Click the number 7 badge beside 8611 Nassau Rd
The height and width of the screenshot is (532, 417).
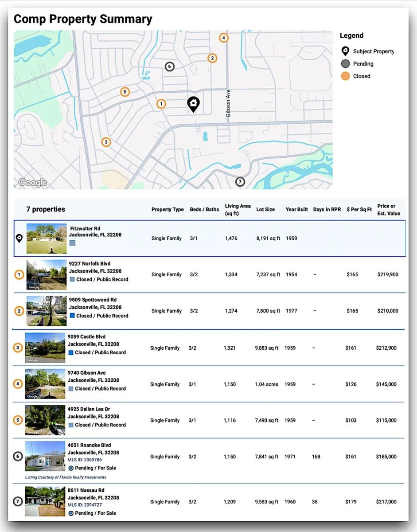pos(18,502)
